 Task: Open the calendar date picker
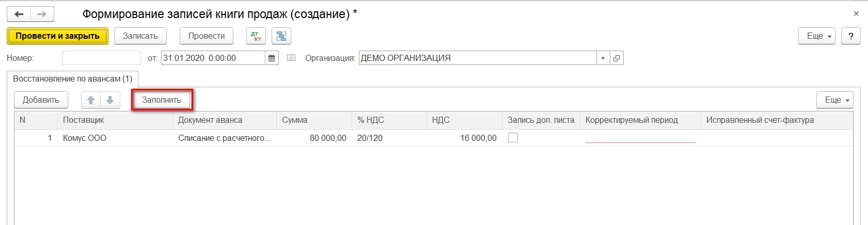point(272,58)
